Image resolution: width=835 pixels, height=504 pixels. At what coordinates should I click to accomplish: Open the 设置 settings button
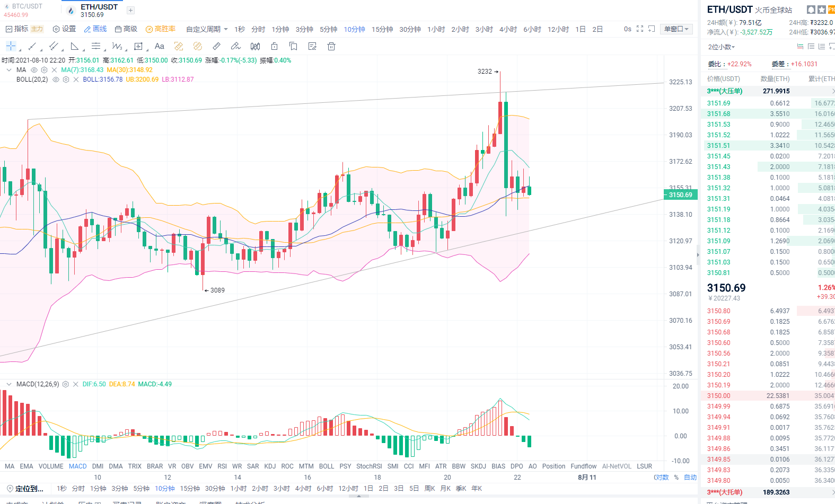(x=64, y=29)
